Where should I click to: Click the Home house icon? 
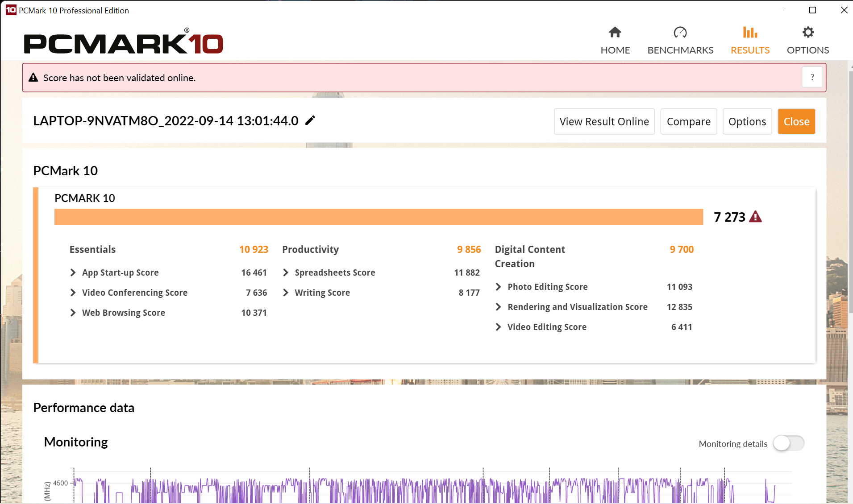(615, 33)
